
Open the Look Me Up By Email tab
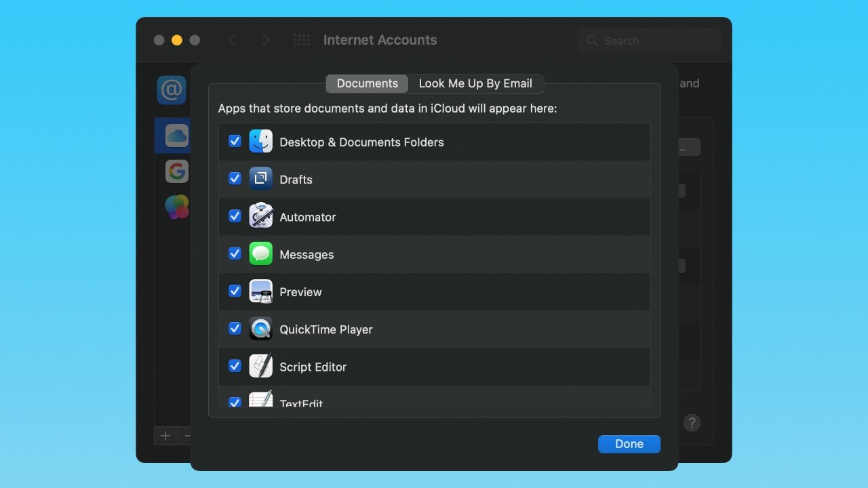click(x=475, y=83)
